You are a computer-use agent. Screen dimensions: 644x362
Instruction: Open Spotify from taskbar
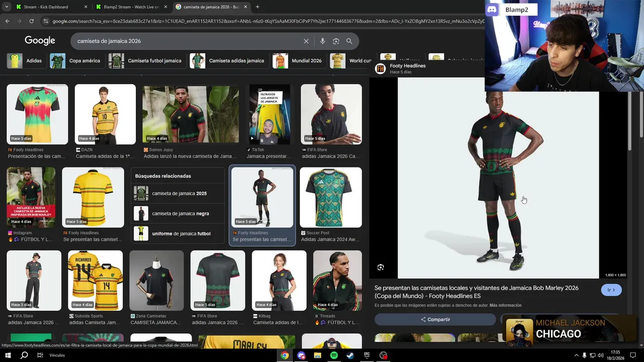click(x=334, y=355)
